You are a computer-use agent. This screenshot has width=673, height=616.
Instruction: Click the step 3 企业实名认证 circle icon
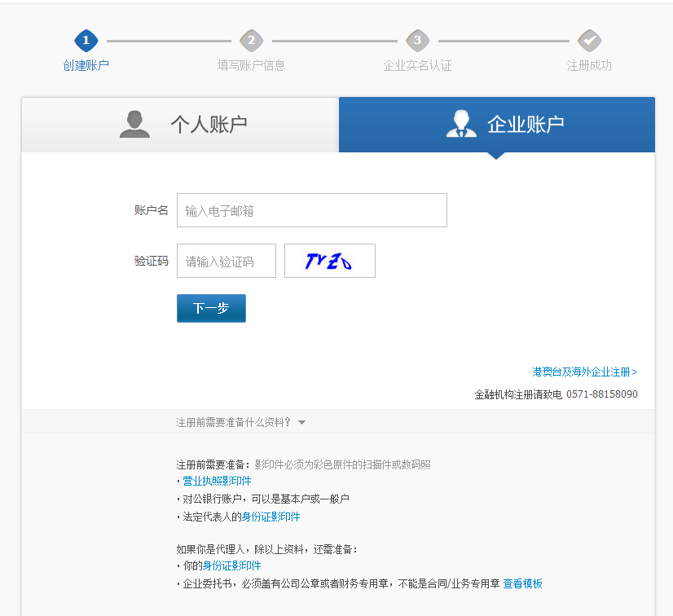[x=418, y=41]
